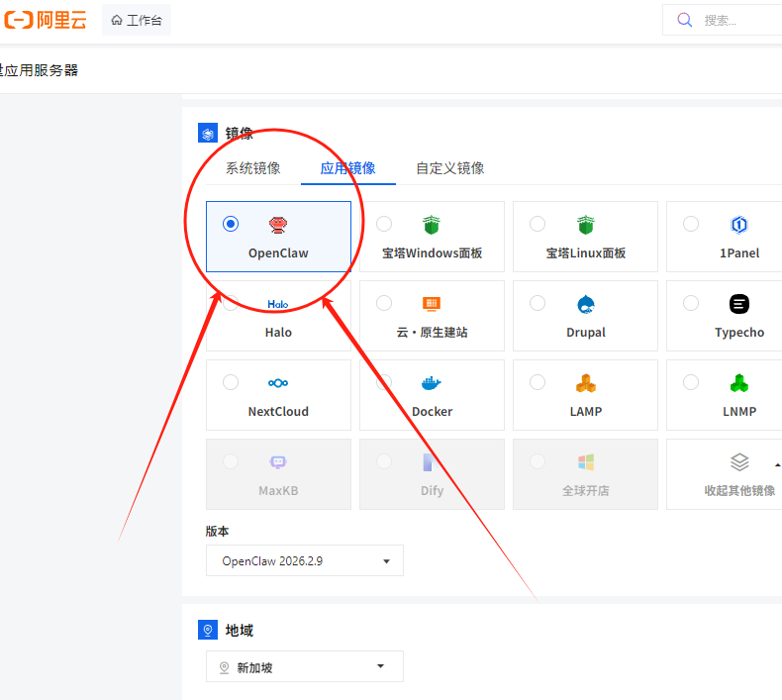Click the 1Panel hexagon icon
782x700 pixels.
[x=739, y=225]
